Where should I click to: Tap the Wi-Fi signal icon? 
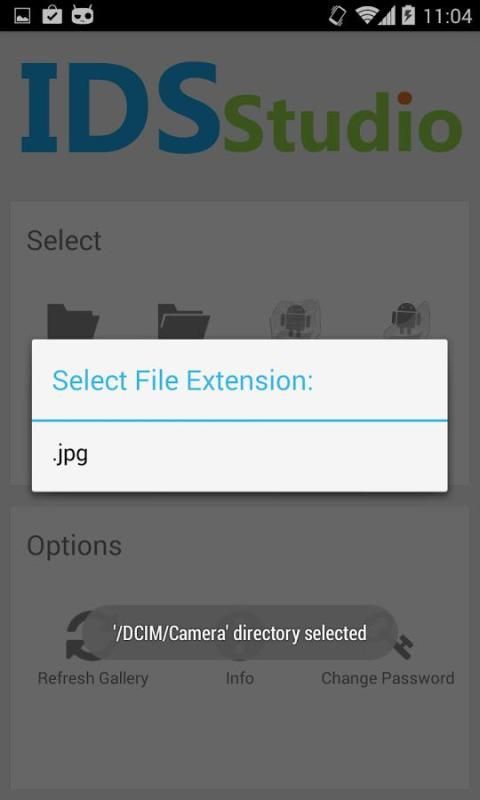[x=366, y=15]
